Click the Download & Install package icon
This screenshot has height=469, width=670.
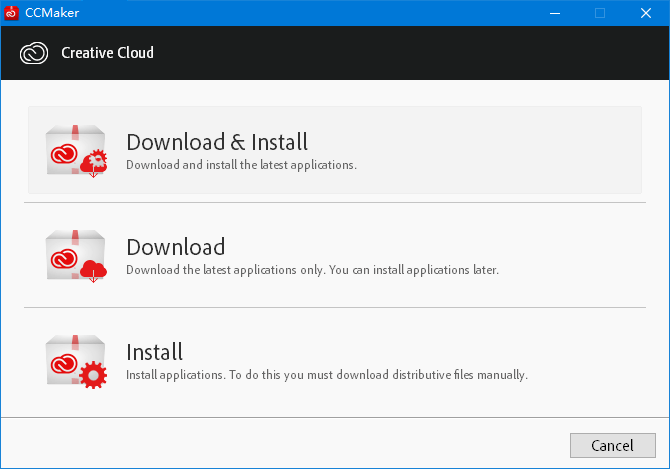76,151
